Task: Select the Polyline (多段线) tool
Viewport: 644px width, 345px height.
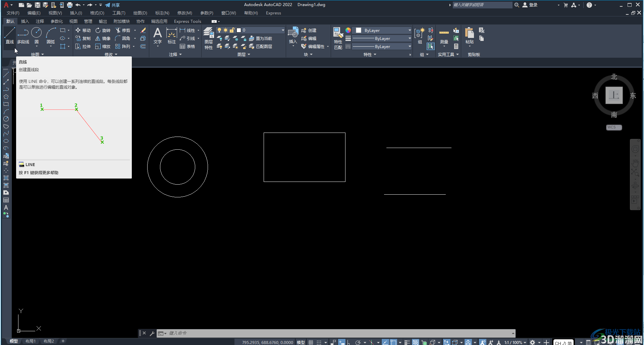Action: (x=23, y=36)
